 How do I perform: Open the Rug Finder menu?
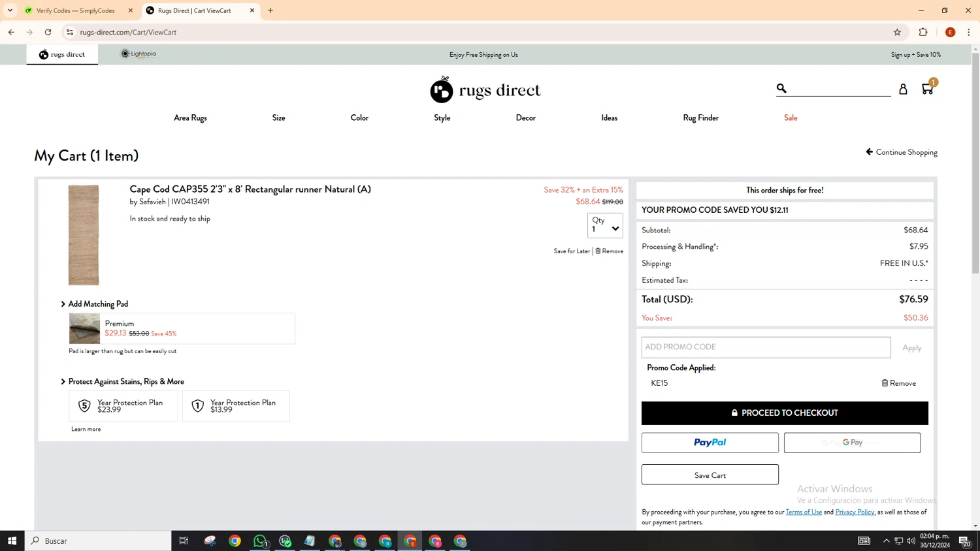pyautogui.click(x=700, y=118)
